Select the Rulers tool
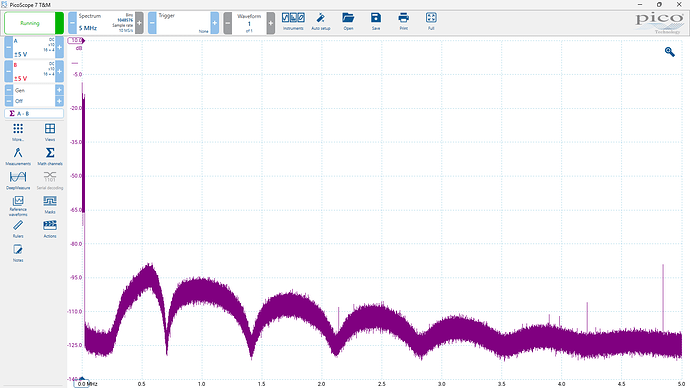This screenshot has width=690, height=388. (18, 229)
